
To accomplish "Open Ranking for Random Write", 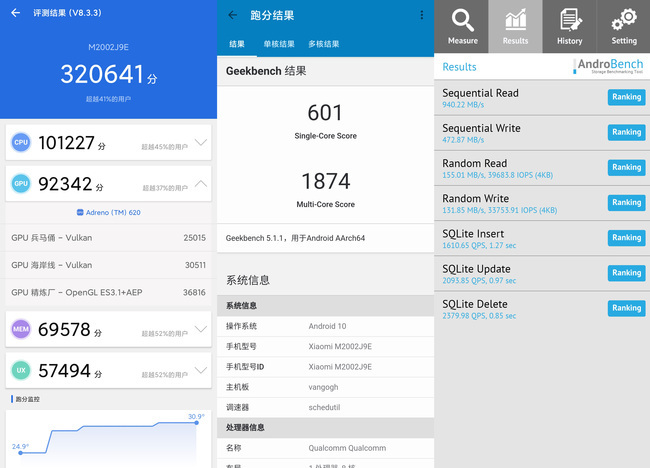I will pyautogui.click(x=626, y=203).
